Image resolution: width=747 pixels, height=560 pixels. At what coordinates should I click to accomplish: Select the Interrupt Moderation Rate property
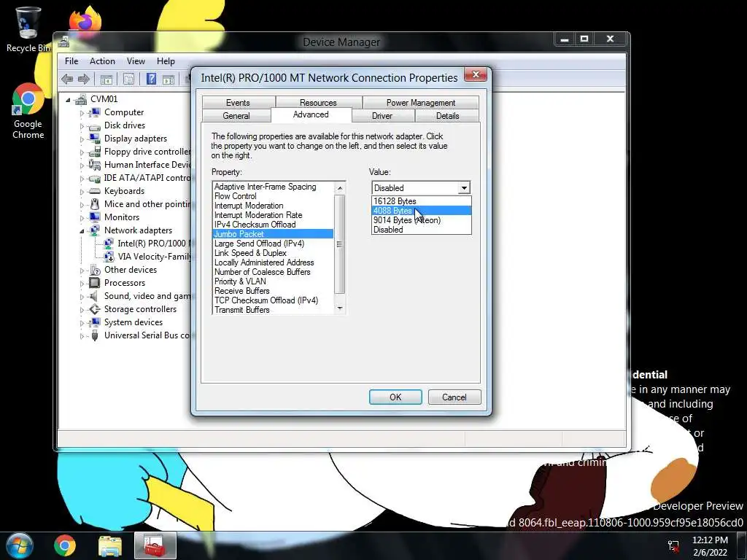pos(273,215)
